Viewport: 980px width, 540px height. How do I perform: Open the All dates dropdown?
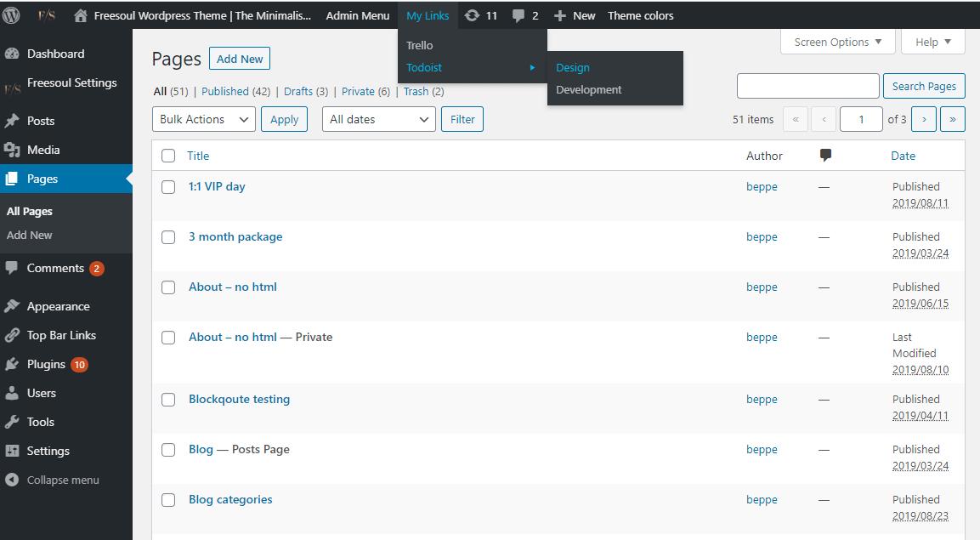point(379,119)
